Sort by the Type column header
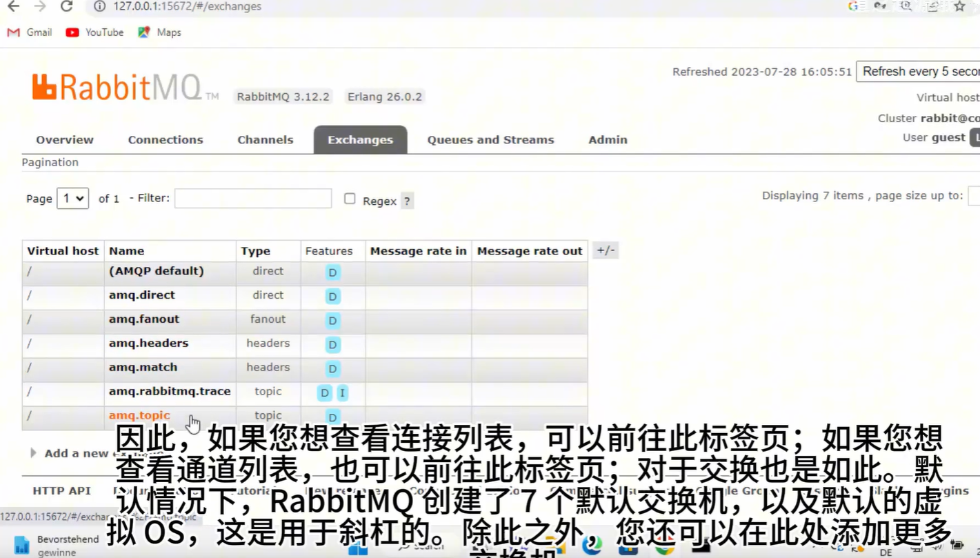The height and width of the screenshot is (558, 980). click(x=255, y=251)
